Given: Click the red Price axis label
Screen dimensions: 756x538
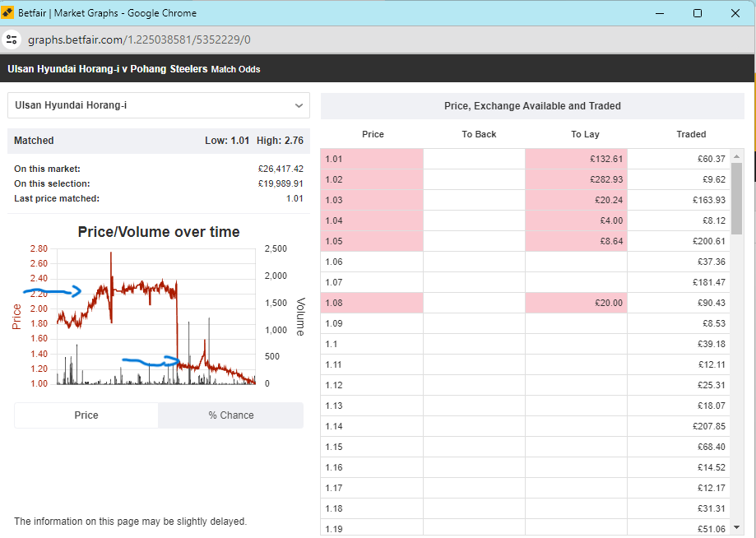Looking at the screenshot, I should coord(16,316).
